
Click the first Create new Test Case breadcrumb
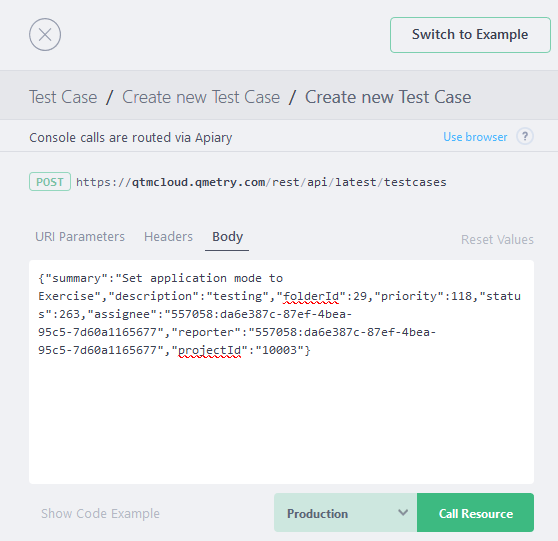pyautogui.click(x=201, y=97)
